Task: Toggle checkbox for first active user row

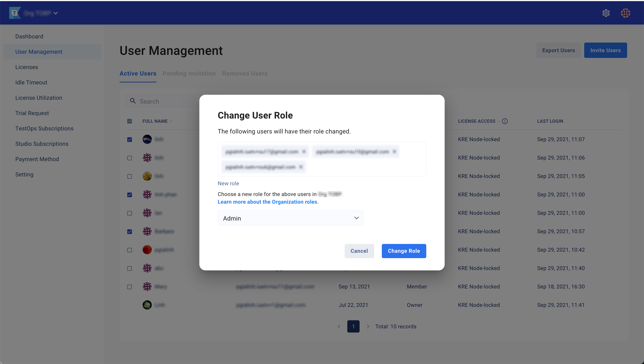Action: (x=130, y=139)
